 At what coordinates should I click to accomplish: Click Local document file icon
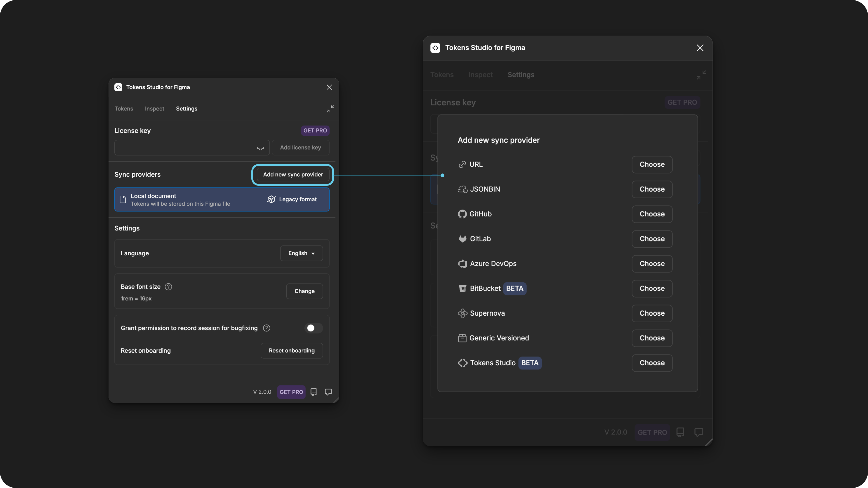pyautogui.click(x=123, y=200)
